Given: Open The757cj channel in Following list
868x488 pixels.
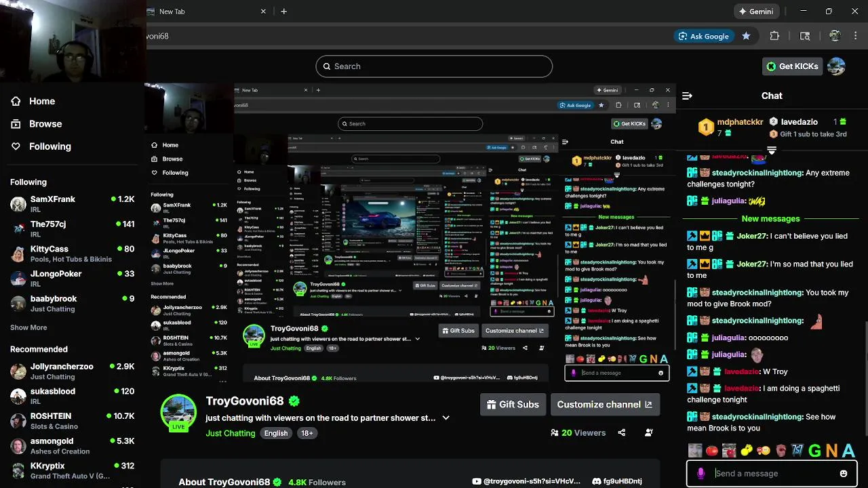Looking at the screenshot, I should point(73,229).
